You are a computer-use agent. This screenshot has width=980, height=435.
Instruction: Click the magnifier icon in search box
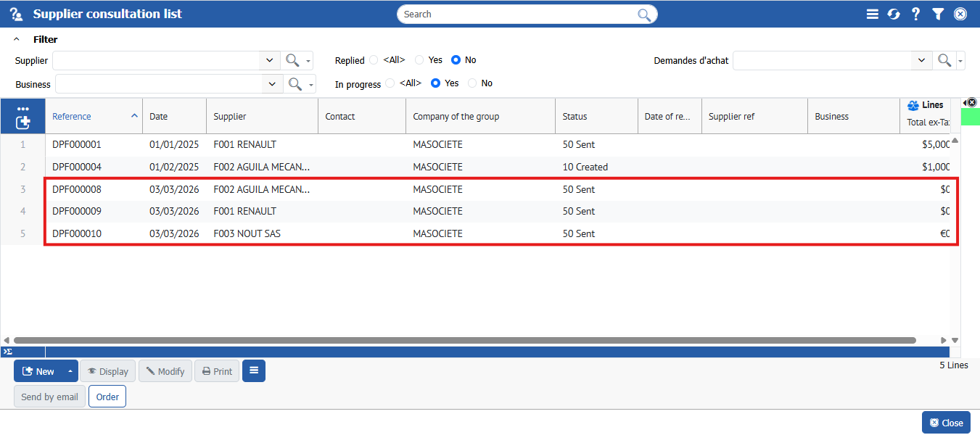coord(643,14)
